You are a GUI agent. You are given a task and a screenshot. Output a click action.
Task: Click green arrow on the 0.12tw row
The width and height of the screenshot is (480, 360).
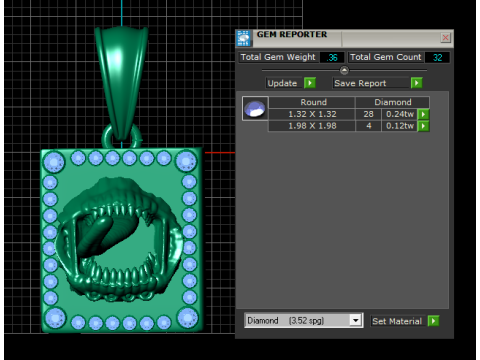(423, 126)
